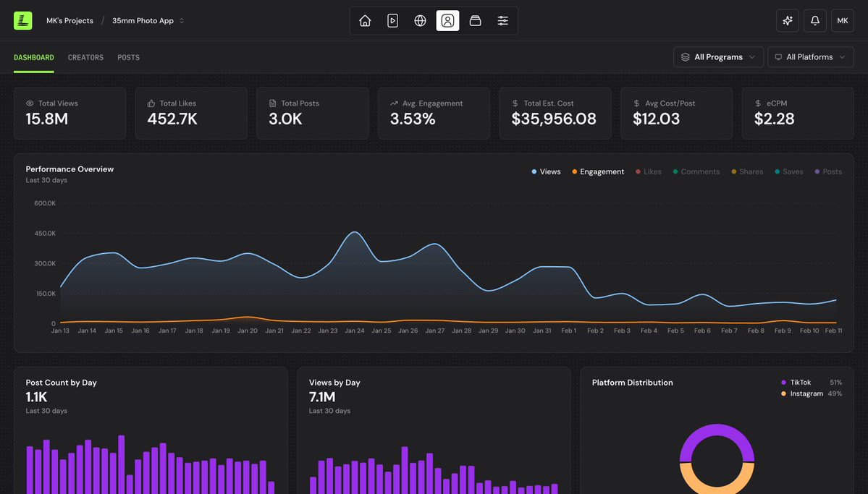Click the purple TikTok legend dot
868x494 pixels.
coord(783,382)
